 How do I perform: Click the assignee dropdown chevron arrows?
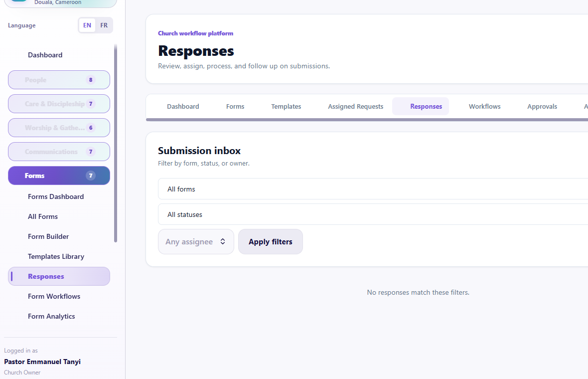pos(223,242)
